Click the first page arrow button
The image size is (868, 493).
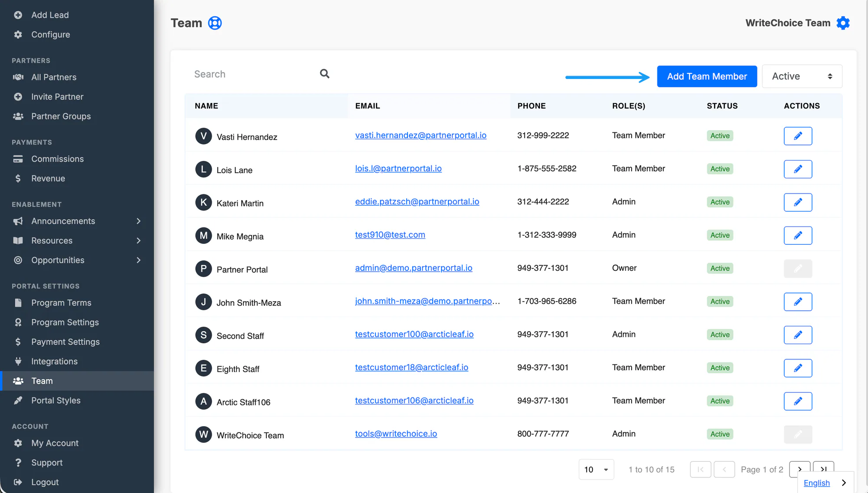700,469
